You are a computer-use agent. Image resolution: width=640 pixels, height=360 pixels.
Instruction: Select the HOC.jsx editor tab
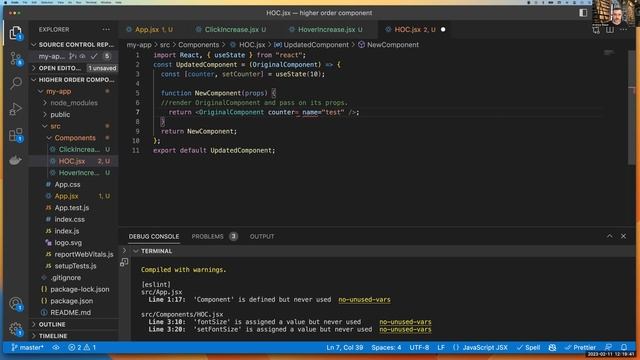point(415,29)
